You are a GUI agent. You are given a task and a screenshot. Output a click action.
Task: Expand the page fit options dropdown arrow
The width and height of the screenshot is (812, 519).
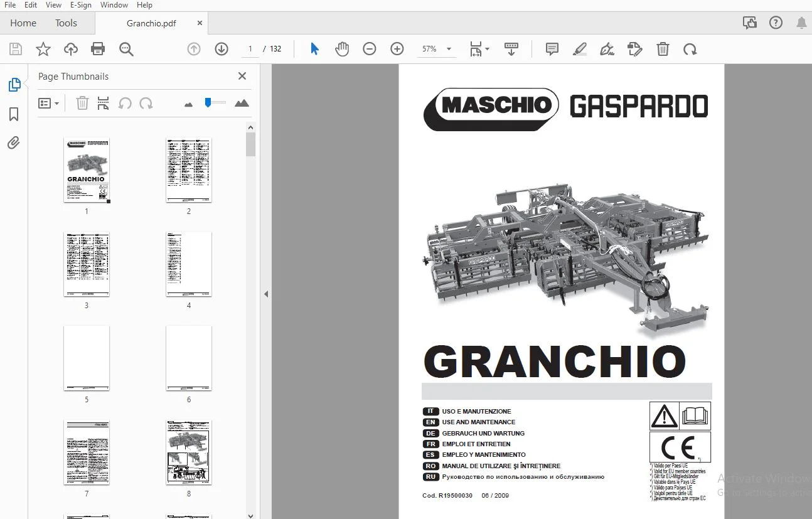(x=488, y=49)
